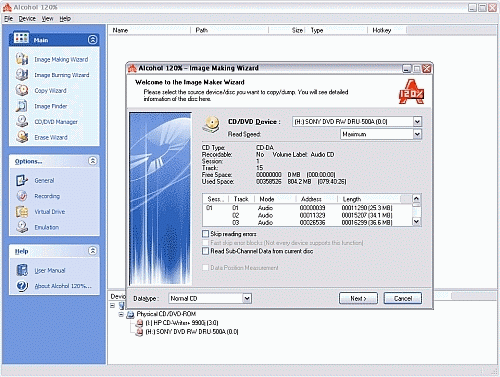
Task: Click Type column header in main list
Action: pyautogui.click(x=336, y=30)
